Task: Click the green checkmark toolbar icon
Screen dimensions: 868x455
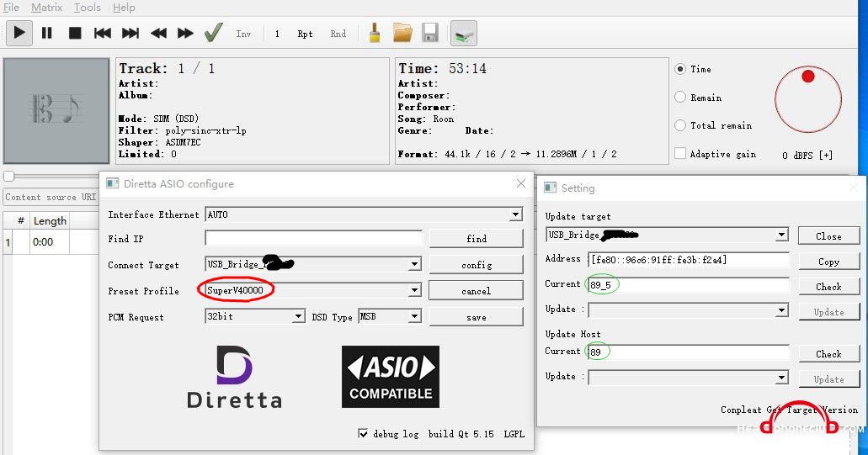Action: coord(213,33)
